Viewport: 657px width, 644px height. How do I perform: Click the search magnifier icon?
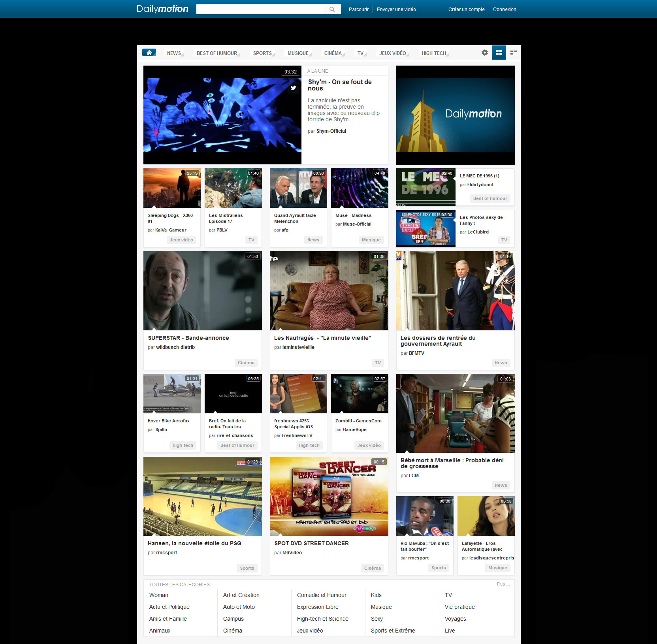point(332,9)
